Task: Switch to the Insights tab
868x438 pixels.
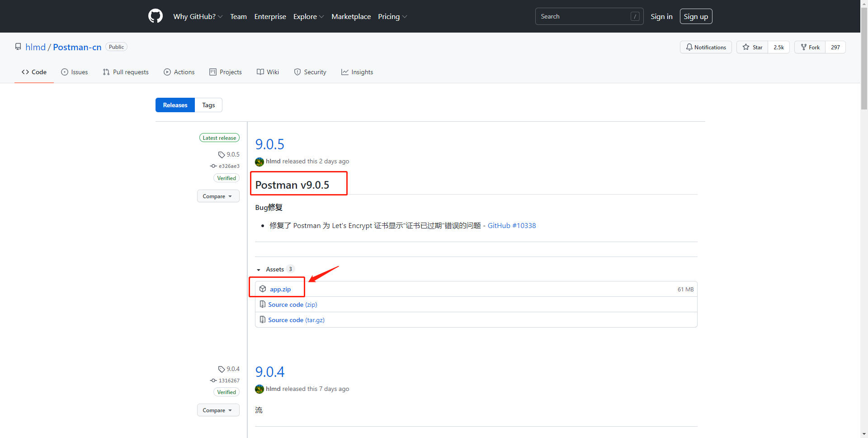Action: click(357, 72)
